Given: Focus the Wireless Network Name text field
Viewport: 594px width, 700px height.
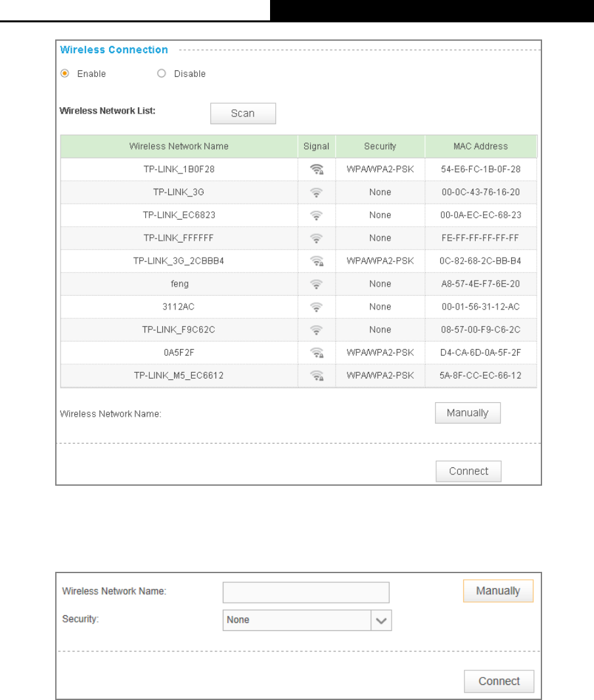Looking at the screenshot, I should tap(306, 592).
